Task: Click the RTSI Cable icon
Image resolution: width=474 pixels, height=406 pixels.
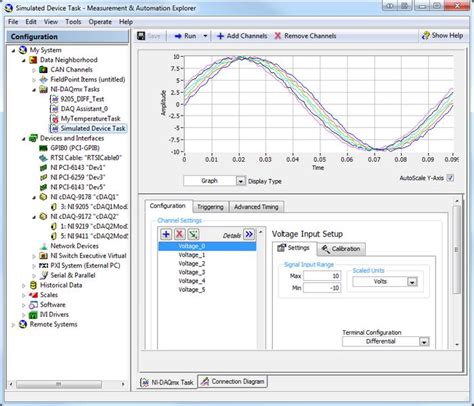Action: click(44, 158)
